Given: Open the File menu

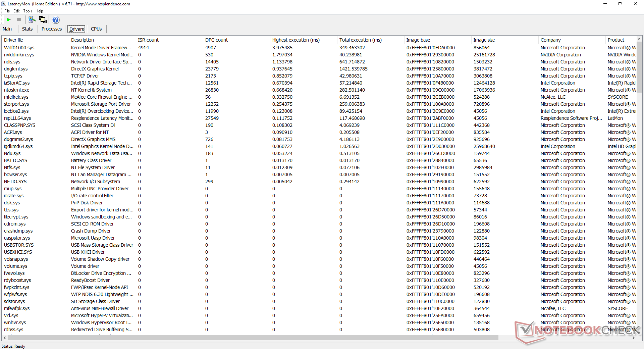Looking at the screenshot, I should (7, 11).
